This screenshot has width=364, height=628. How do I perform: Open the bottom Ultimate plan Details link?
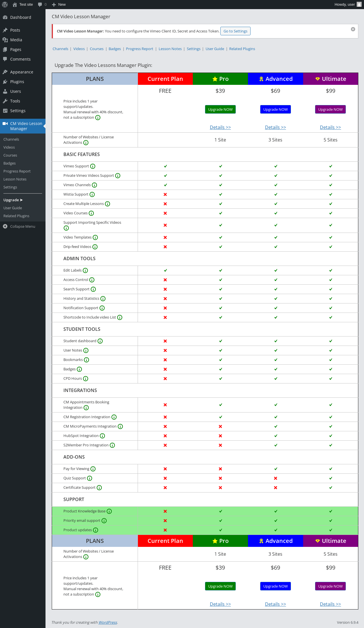(330, 604)
